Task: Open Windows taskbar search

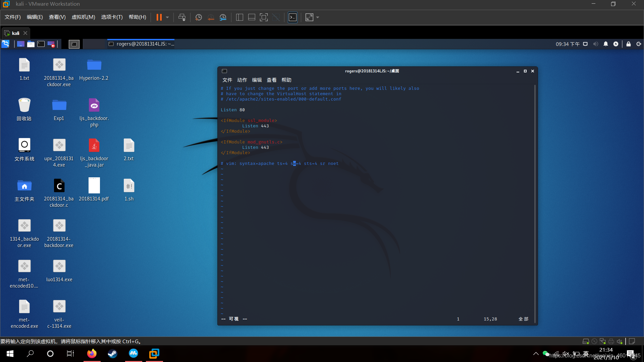Action: tap(30, 354)
